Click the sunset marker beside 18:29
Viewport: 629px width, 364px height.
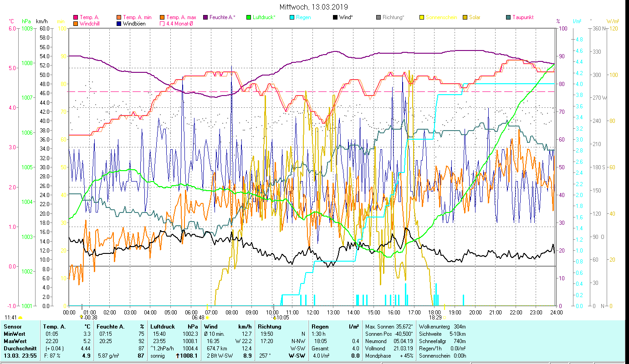[x=445, y=318]
